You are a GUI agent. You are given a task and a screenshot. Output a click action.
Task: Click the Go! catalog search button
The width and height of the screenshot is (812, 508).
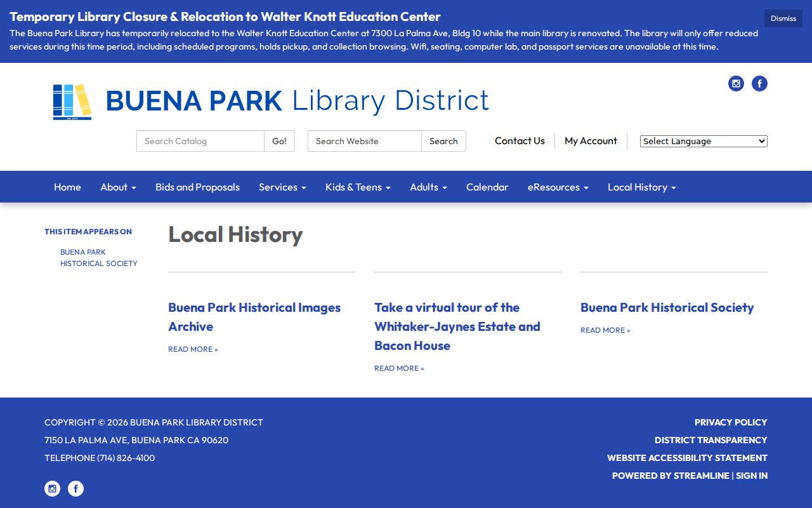point(279,141)
